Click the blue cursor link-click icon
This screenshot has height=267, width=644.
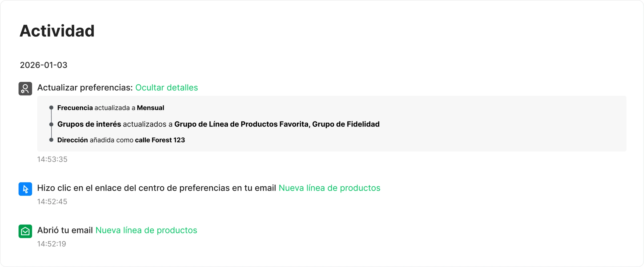[25, 189]
